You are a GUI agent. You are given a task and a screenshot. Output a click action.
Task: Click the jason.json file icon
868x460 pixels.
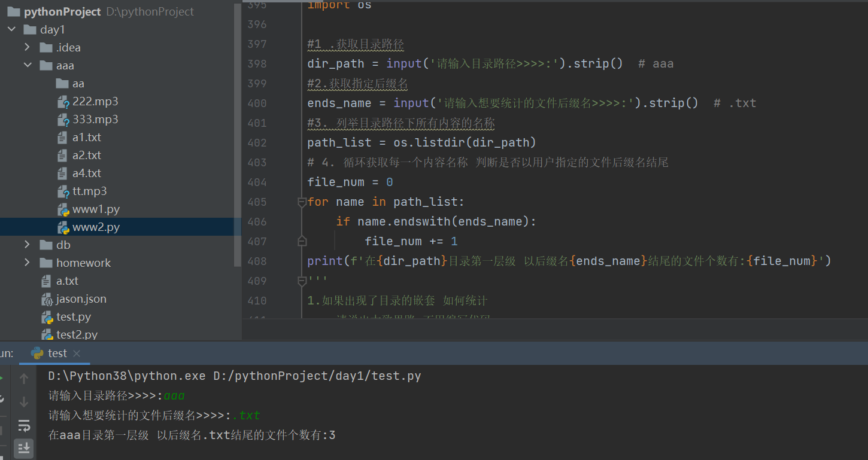47,299
